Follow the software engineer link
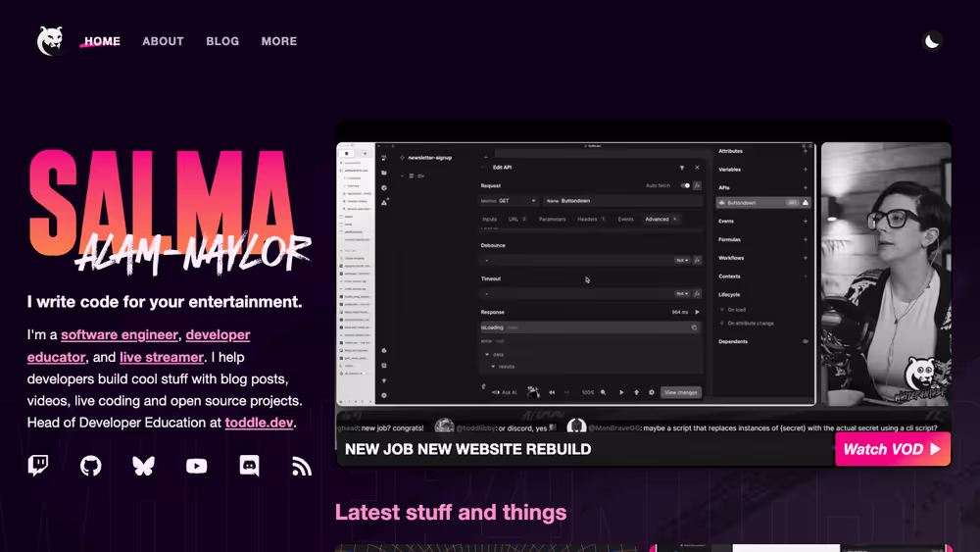The image size is (980, 552). pos(120,335)
